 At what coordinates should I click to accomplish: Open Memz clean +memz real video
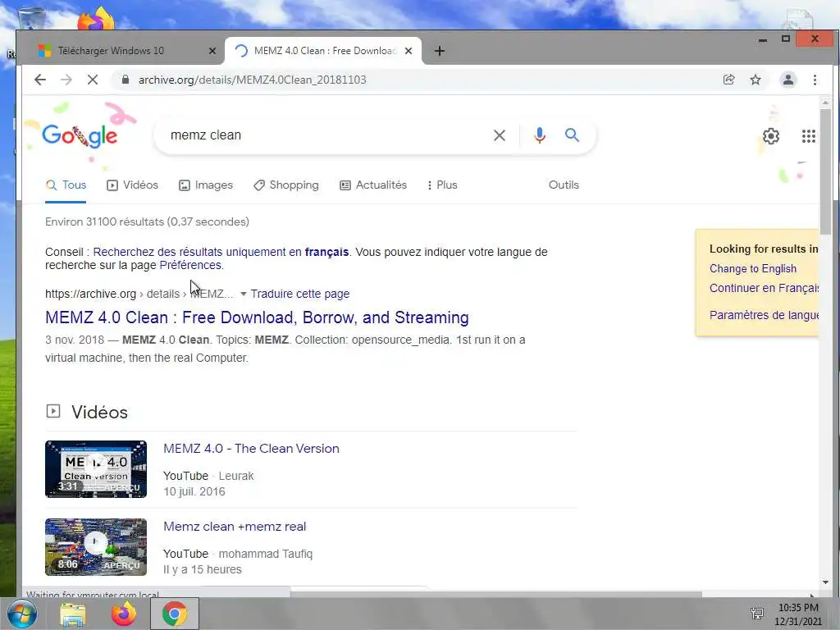[x=235, y=527]
